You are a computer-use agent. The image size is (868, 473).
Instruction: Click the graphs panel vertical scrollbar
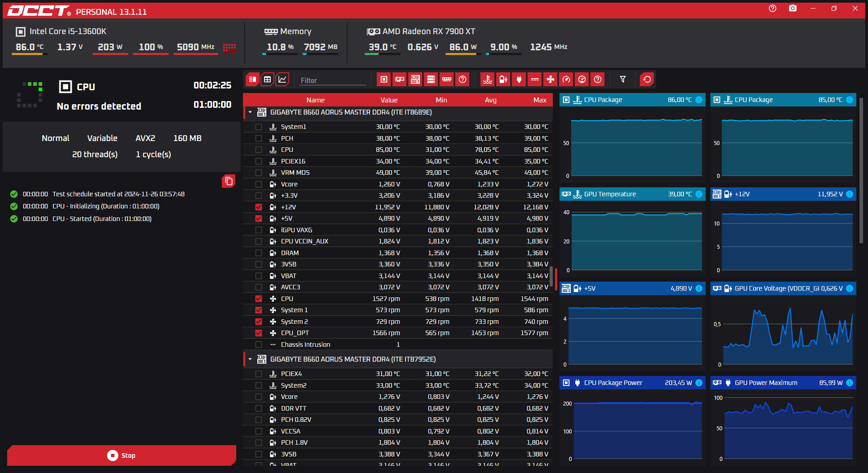[x=861, y=171]
